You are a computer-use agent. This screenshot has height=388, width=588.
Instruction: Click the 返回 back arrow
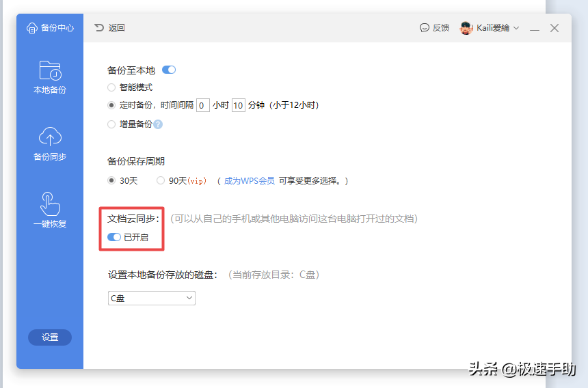pyautogui.click(x=99, y=28)
